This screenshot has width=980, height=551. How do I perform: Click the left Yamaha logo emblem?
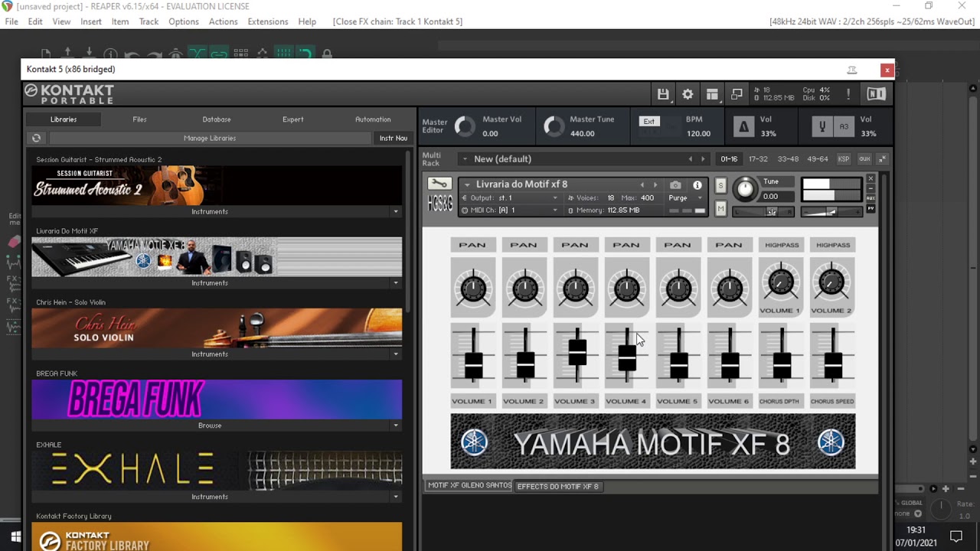474,442
